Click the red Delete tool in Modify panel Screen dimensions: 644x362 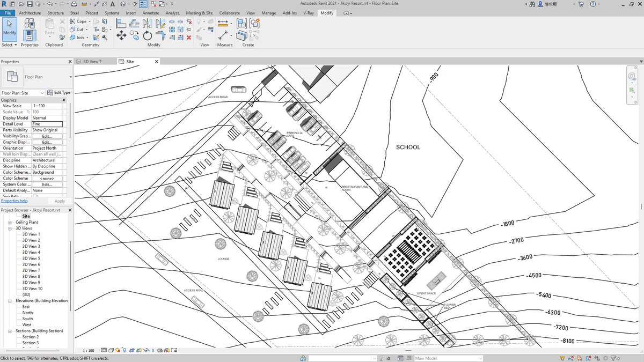(188, 38)
